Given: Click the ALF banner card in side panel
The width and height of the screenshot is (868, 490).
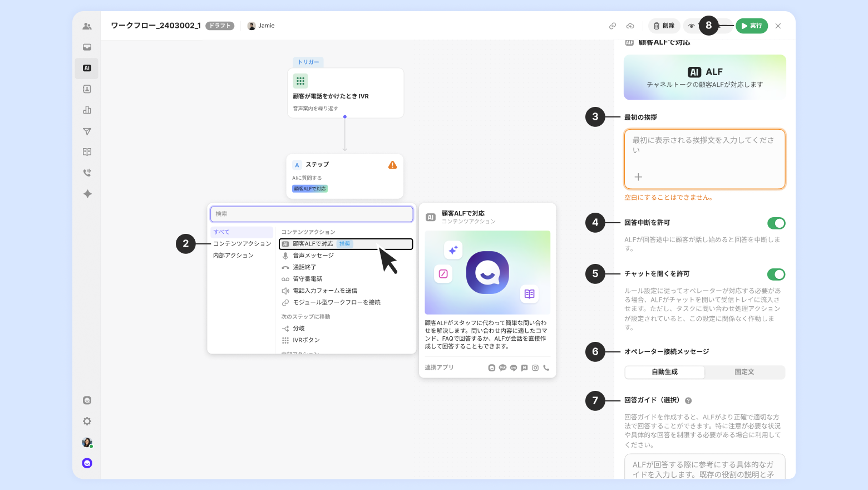Looking at the screenshot, I should pos(704,77).
